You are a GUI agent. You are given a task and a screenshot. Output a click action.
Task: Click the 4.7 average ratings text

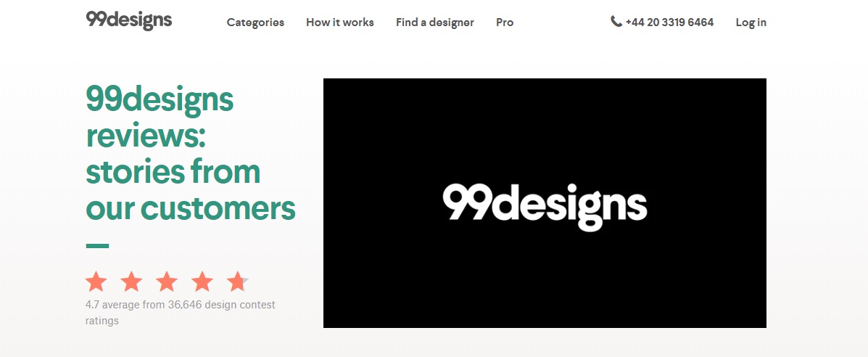coord(180,313)
